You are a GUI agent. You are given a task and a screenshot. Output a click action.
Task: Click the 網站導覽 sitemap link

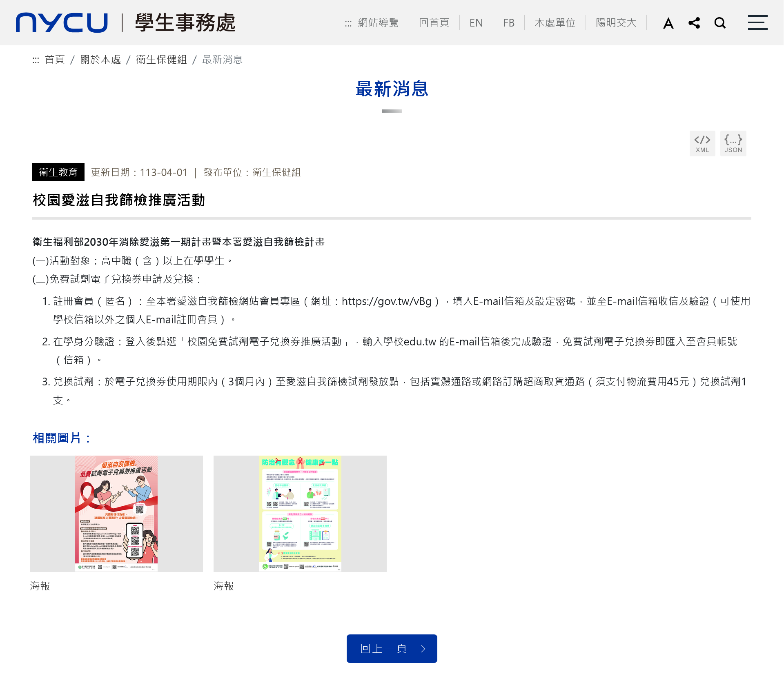378,23
